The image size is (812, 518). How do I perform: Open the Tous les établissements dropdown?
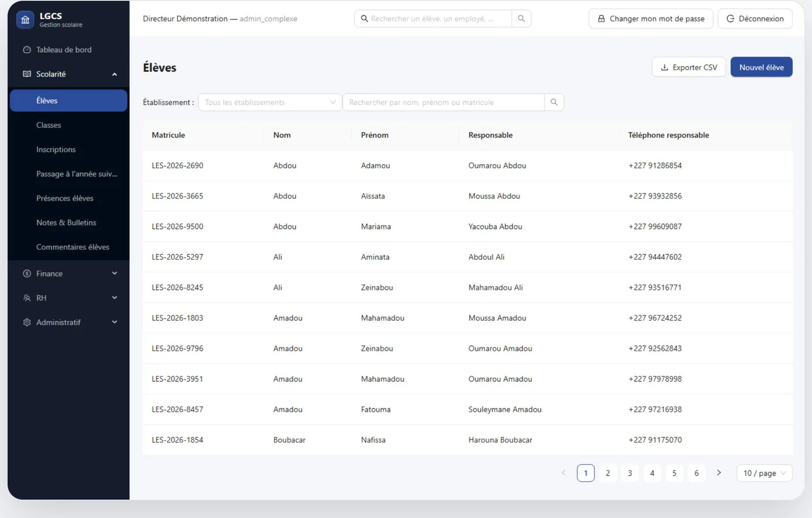tap(270, 102)
